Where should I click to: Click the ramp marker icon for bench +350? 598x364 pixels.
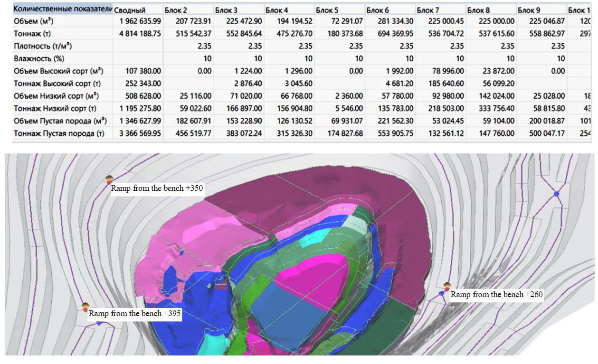click(109, 179)
